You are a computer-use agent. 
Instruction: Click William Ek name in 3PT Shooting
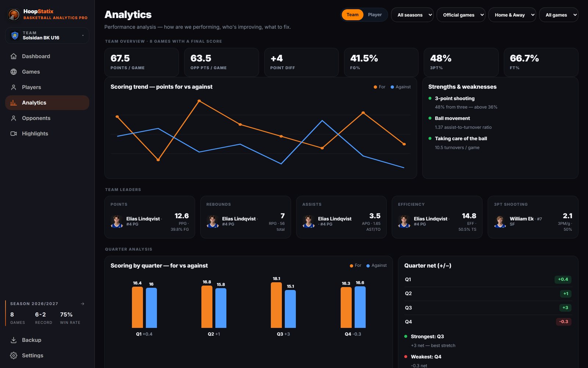tap(521, 219)
